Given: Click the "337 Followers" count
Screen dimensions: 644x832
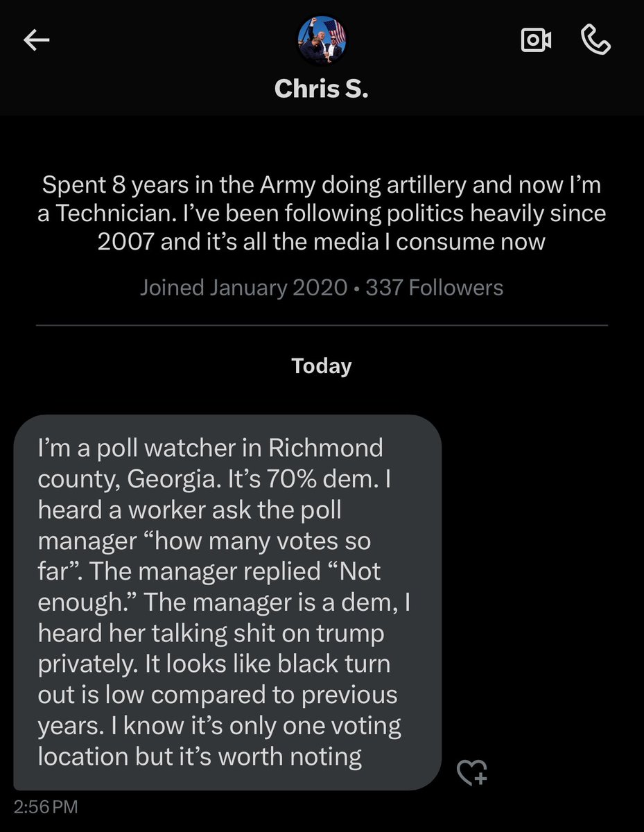Looking at the screenshot, I should [x=434, y=287].
